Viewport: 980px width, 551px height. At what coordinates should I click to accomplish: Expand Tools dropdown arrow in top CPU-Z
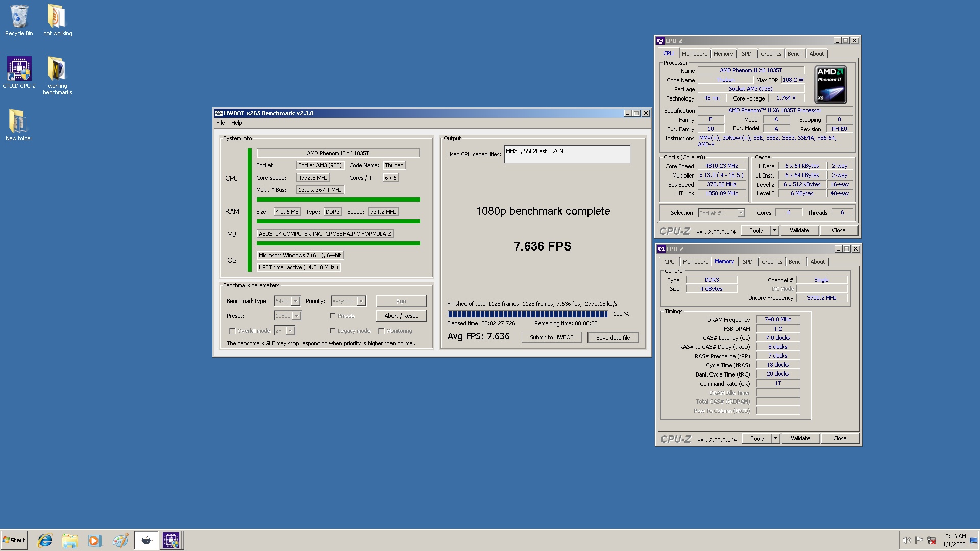[x=774, y=230]
